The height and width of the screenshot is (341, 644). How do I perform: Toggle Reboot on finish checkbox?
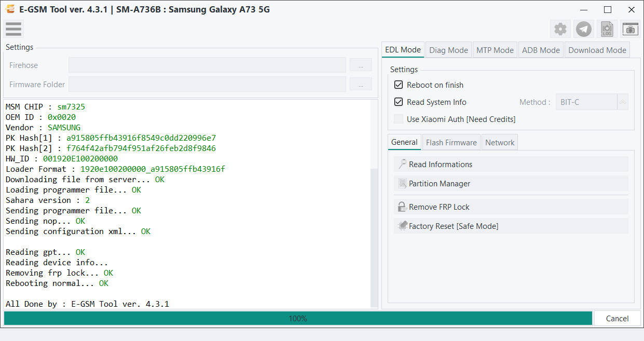pos(399,85)
